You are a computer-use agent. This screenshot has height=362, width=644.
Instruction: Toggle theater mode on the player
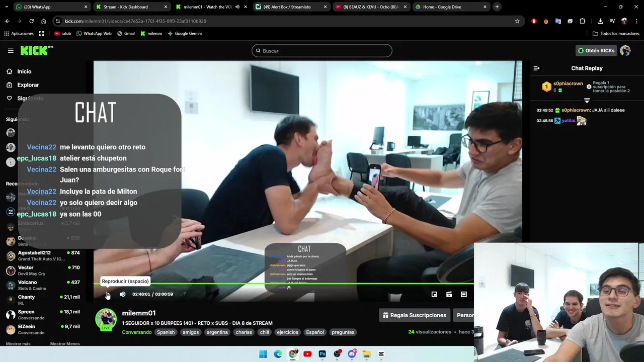point(464,295)
